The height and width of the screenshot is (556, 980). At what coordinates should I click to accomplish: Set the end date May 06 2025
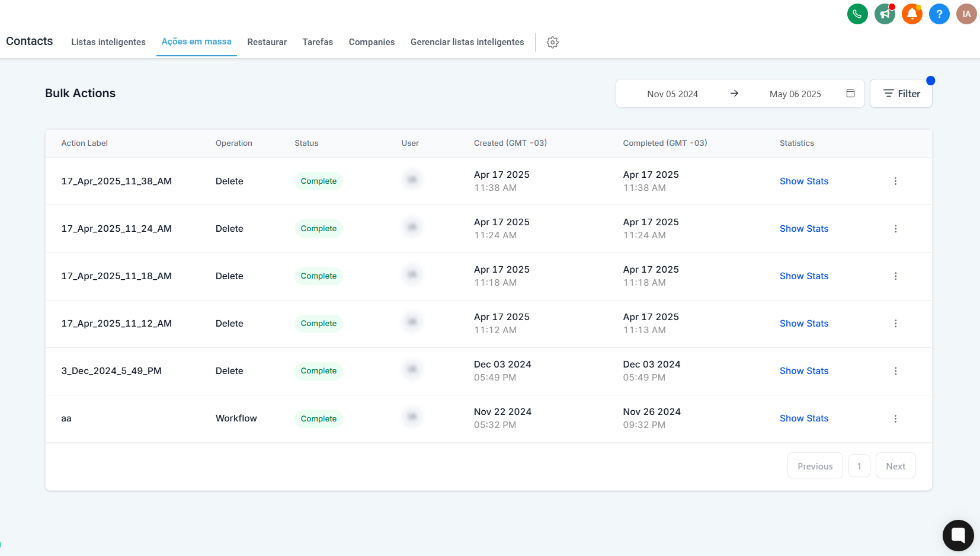click(x=795, y=94)
